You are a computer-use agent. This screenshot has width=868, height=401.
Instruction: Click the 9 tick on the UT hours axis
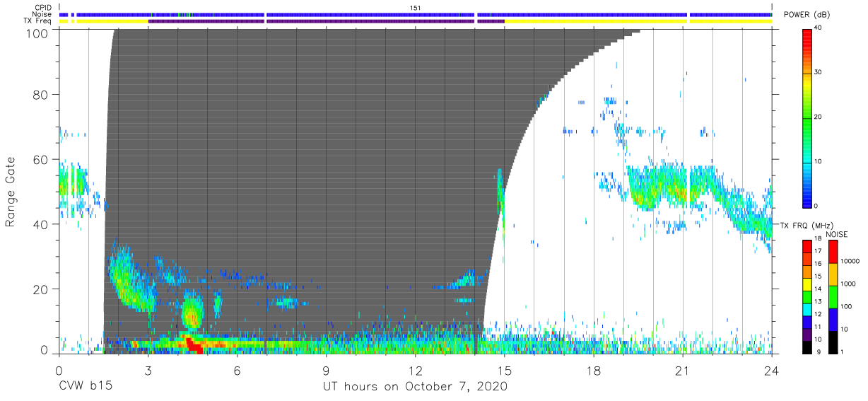pos(326,370)
